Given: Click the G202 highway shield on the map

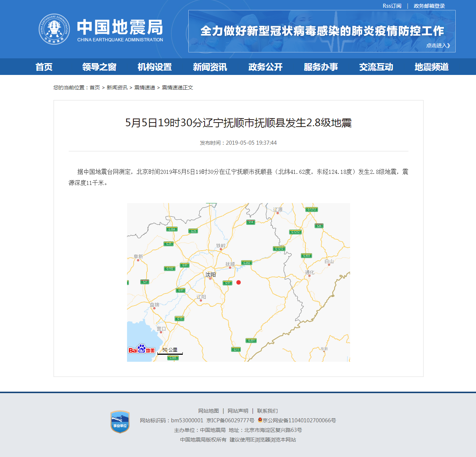Looking at the screenshot, I should pyautogui.click(x=247, y=262).
